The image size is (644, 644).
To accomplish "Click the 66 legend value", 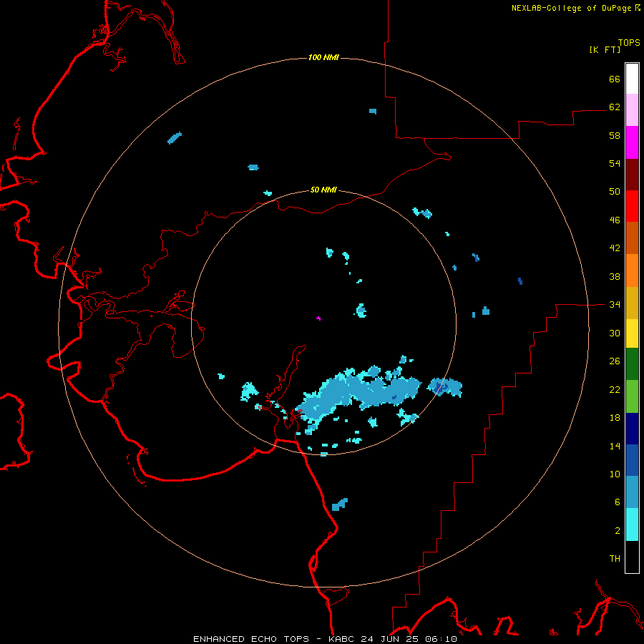I will pos(615,79).
